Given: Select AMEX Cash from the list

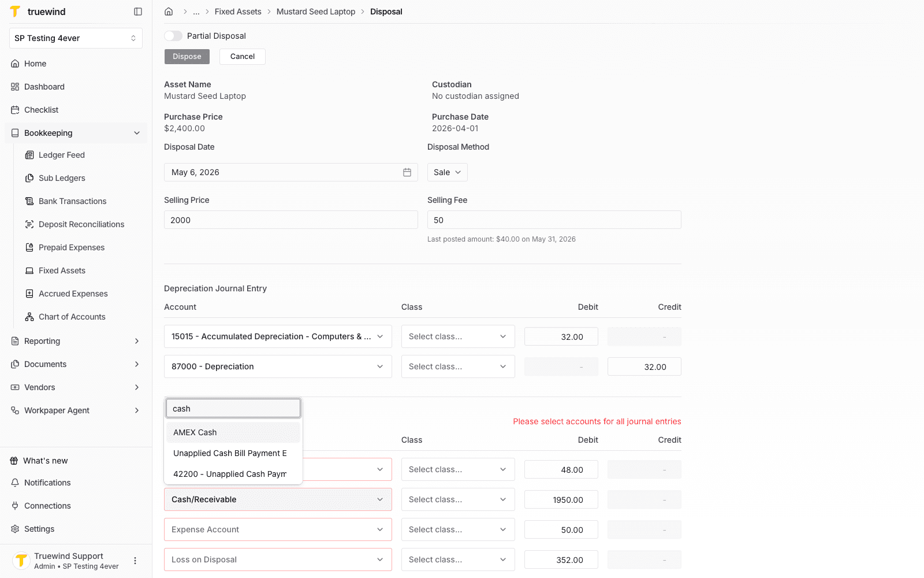Looking at the screenshot, I should [x=233, y=432].
